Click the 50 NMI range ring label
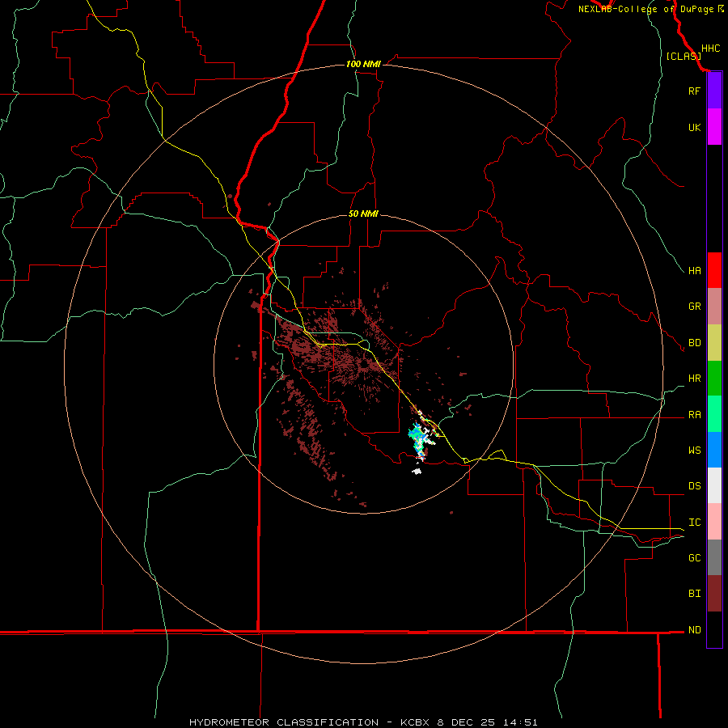 point(363,214)
